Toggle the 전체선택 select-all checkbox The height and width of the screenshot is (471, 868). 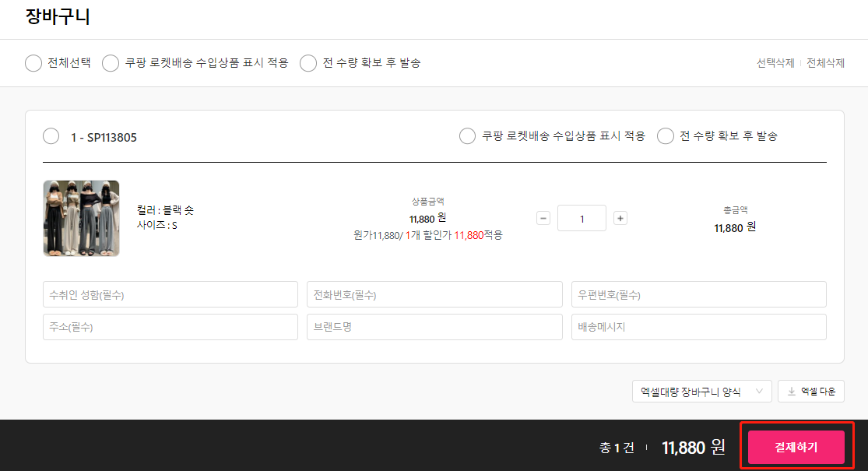point(33,63)
